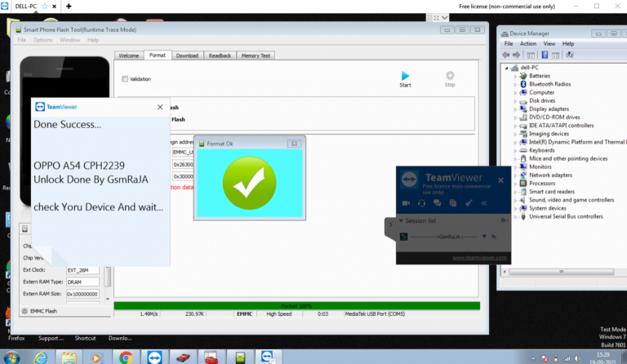Open Flash Tool File menu
This screenshot has width=627, height=364.
21,40
